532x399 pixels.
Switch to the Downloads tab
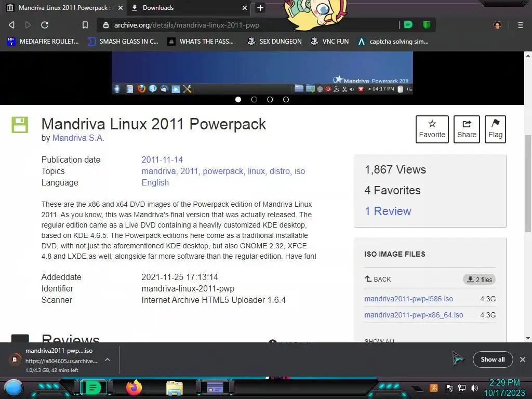tap(189, 8)
